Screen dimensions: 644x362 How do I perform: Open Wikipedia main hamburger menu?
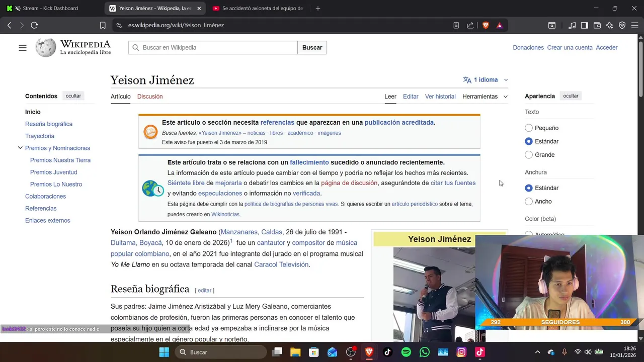coord(23,48)
